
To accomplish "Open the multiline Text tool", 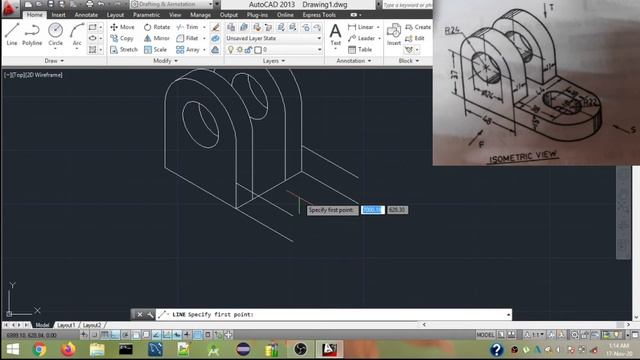I will [335, 34].
